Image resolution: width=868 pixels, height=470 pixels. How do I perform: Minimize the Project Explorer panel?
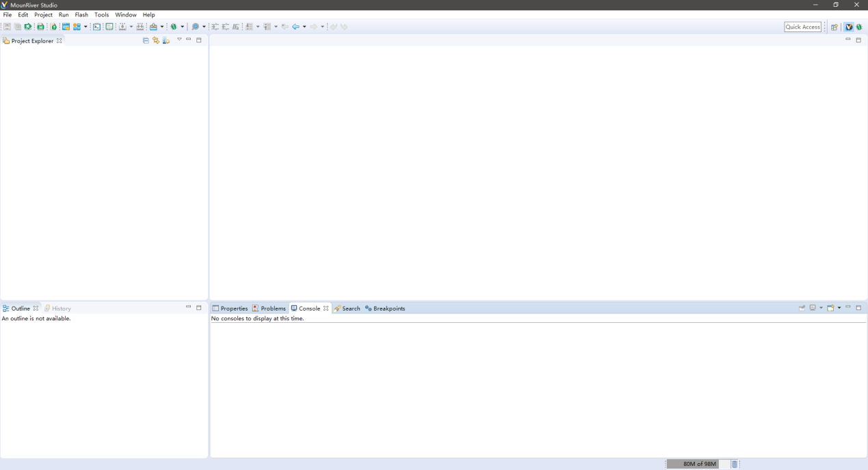[189, 40]
